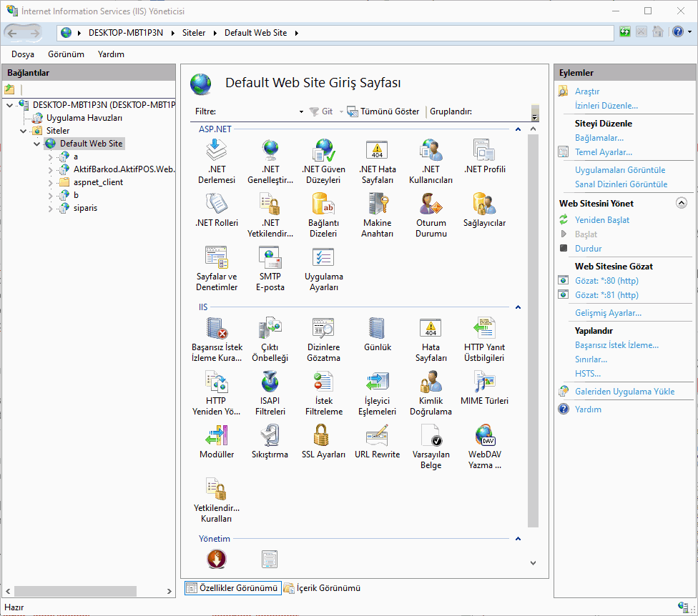Expand the aspnet_client folder node
The height and width of the screenshot is (616, 698).
tap(50, 183)
